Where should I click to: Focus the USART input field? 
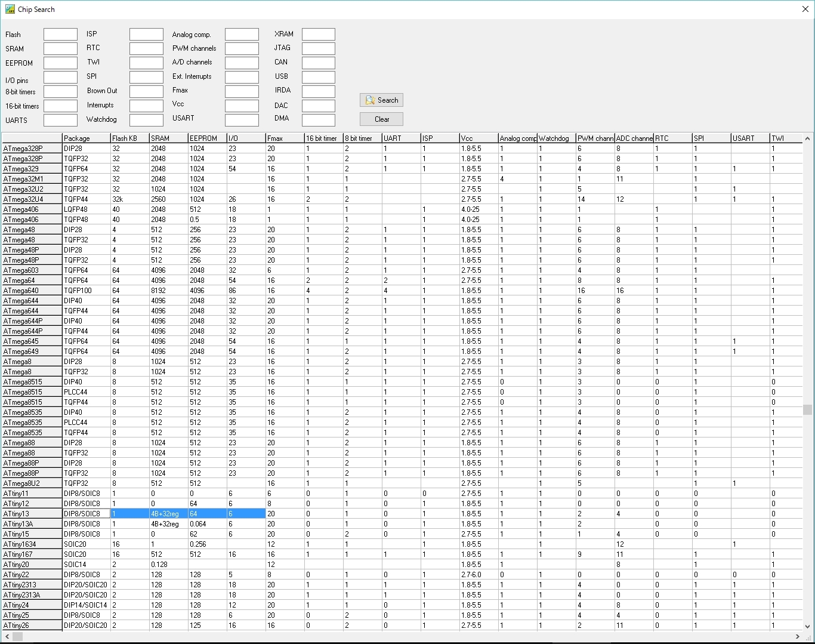pyautogui.click(x=242, y=121)
